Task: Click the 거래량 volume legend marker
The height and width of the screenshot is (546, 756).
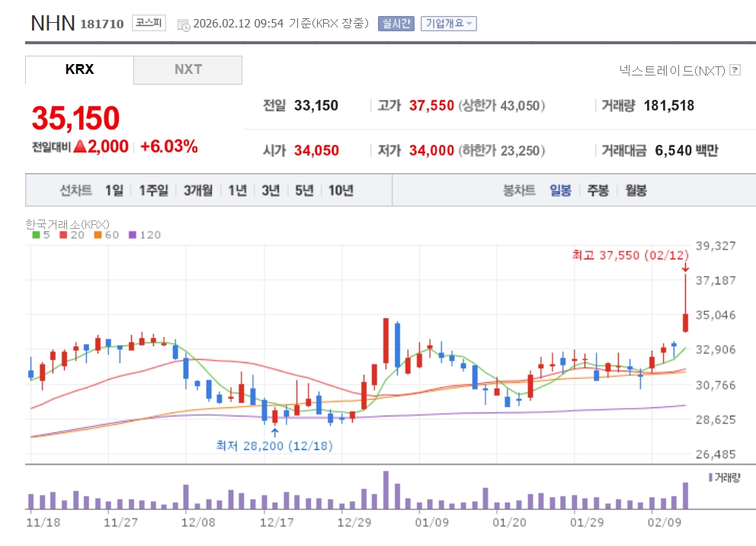Action: [711, 477]
